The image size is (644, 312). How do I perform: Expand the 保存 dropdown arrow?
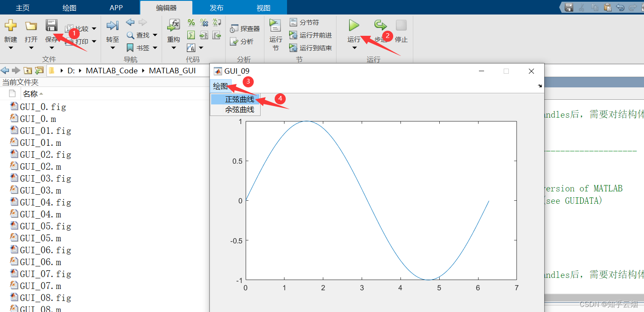click(x=51, y=48)
